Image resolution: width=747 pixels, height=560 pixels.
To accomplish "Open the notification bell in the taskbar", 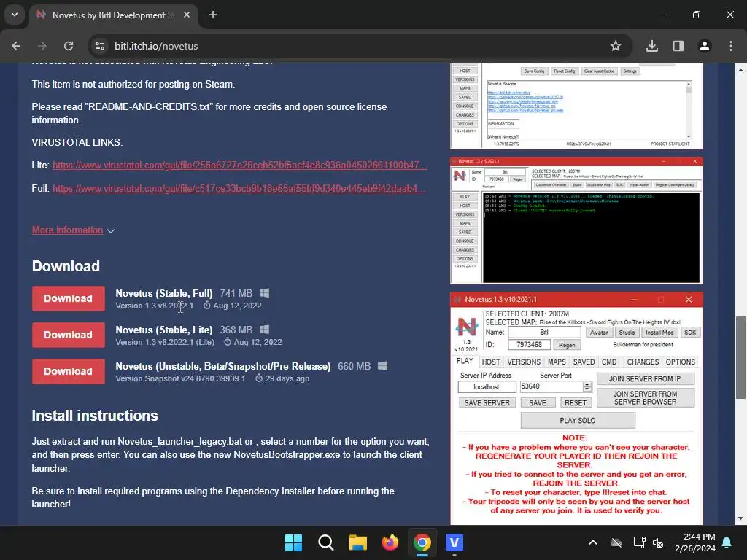I will (727, 542).
